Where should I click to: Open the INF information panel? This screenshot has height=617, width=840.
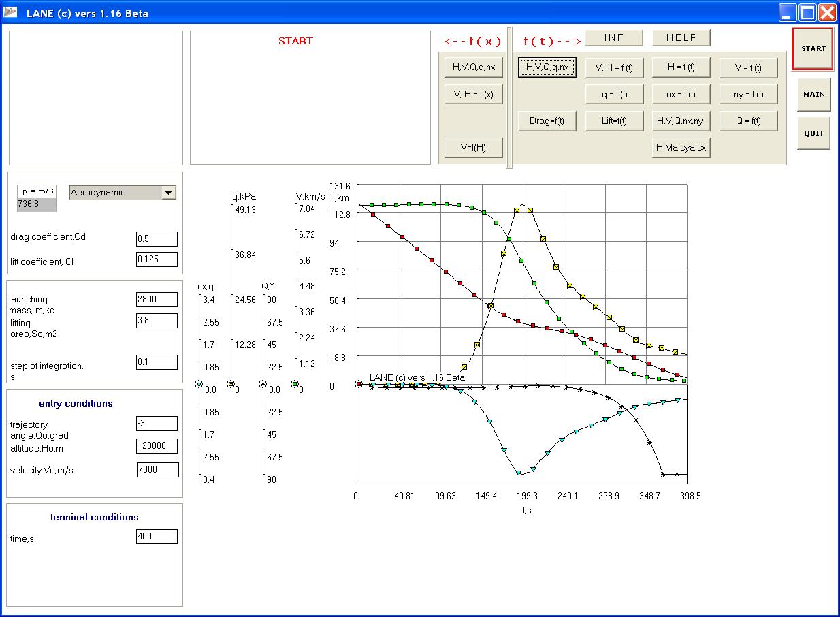coord(613,38)
